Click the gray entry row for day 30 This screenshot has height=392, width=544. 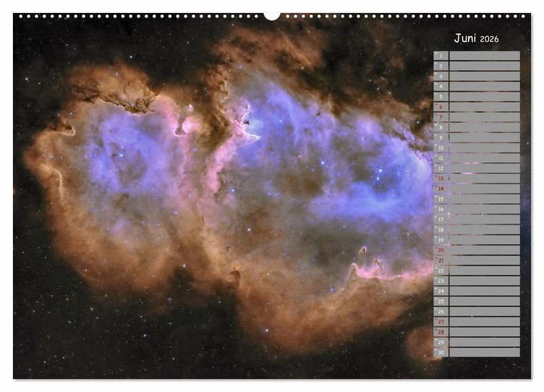click(x=484, y=352)
